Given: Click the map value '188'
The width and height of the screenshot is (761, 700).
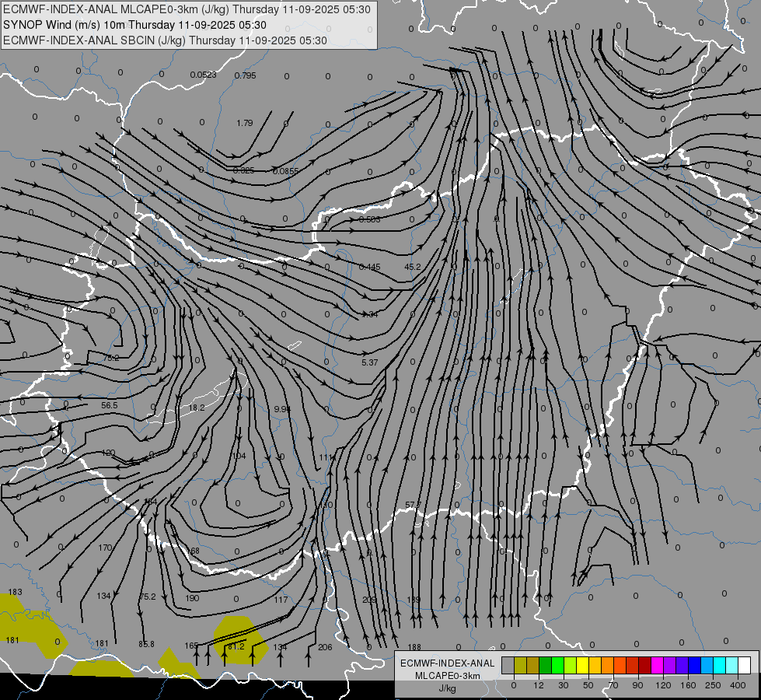Looking at the screenshot, I should [414, 647].
